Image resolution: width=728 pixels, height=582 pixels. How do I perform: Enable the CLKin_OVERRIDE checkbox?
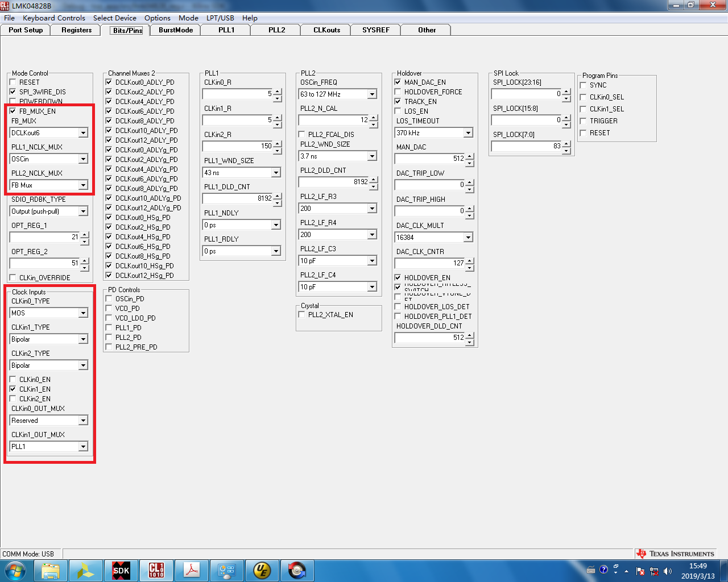[x=13, y=277]
